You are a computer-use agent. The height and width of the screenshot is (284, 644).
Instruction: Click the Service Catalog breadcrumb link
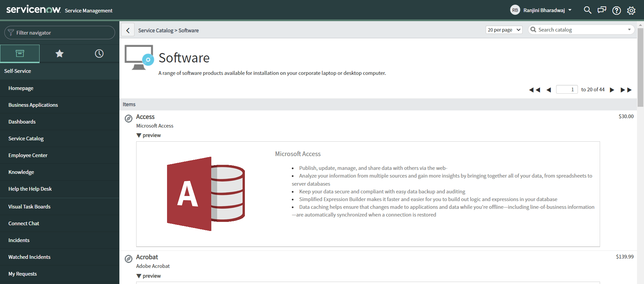156,31
